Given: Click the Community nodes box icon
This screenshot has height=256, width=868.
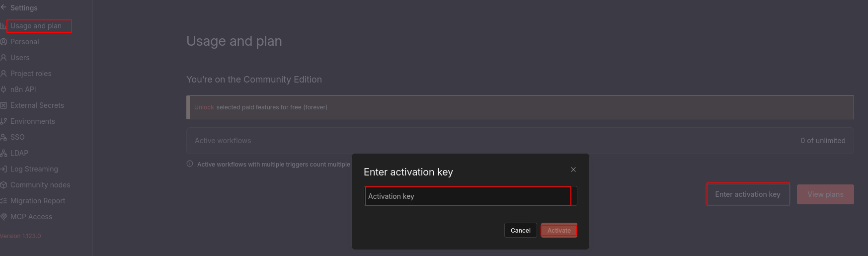Looking at the screenshot, I should click(x=3, y=185).
